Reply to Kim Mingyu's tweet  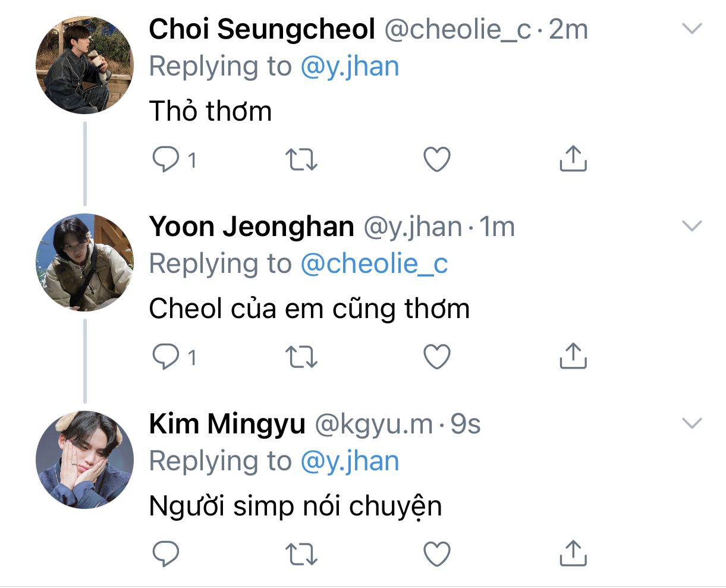pyautogui.click(x=166, y=554)
